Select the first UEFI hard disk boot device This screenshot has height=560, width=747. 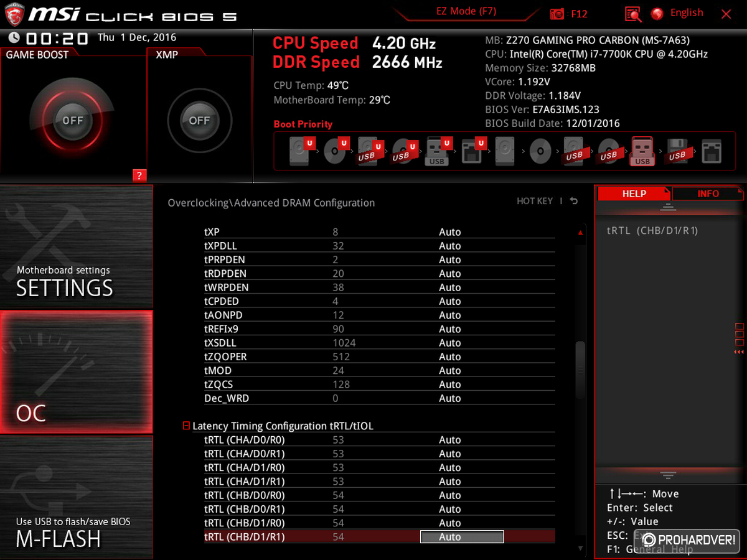coord(301,151)
